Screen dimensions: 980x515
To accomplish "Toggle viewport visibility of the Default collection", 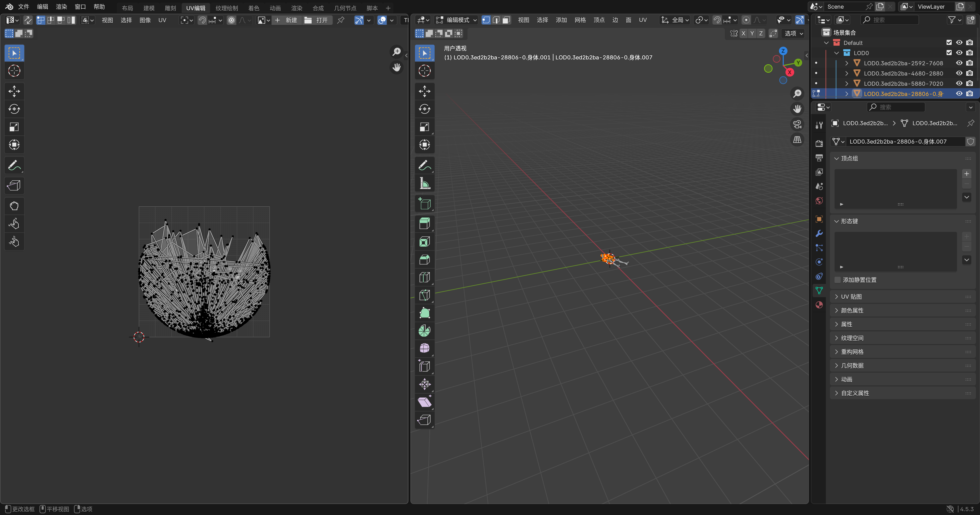I will (x=959, y=43).
